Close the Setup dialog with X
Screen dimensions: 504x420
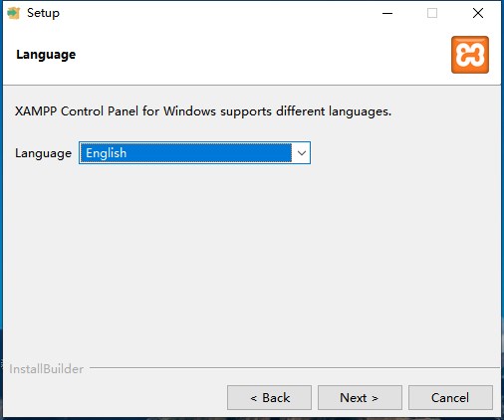(478, 13)
